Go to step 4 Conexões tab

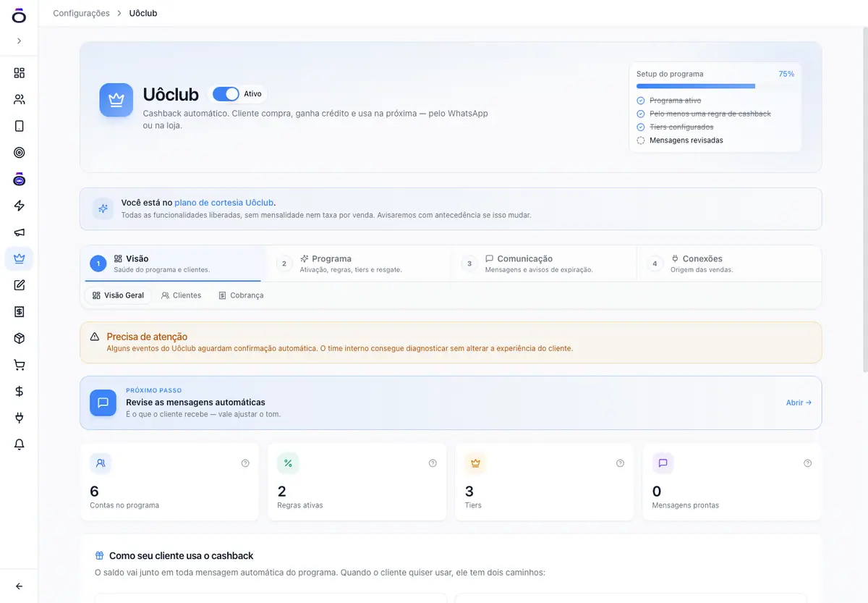(729, 263)
